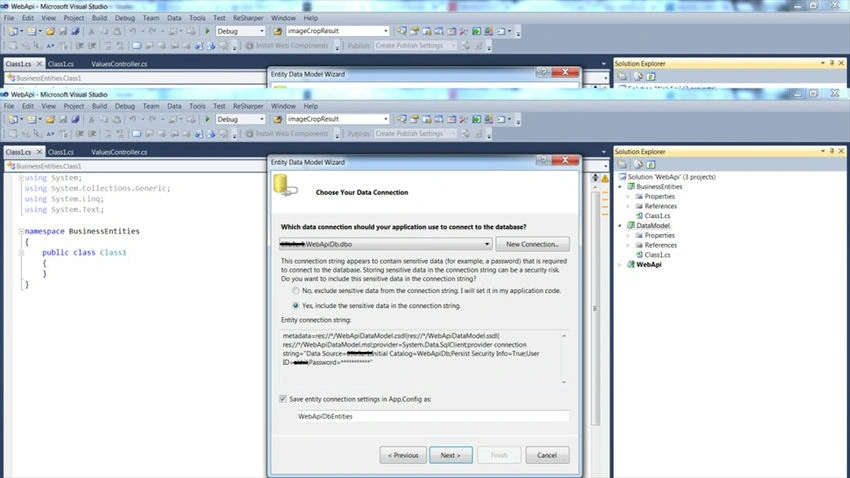Switch to ValuesController.cs tab in front window
The width and height of the screenshot is (850, 478).
point(119,152)
